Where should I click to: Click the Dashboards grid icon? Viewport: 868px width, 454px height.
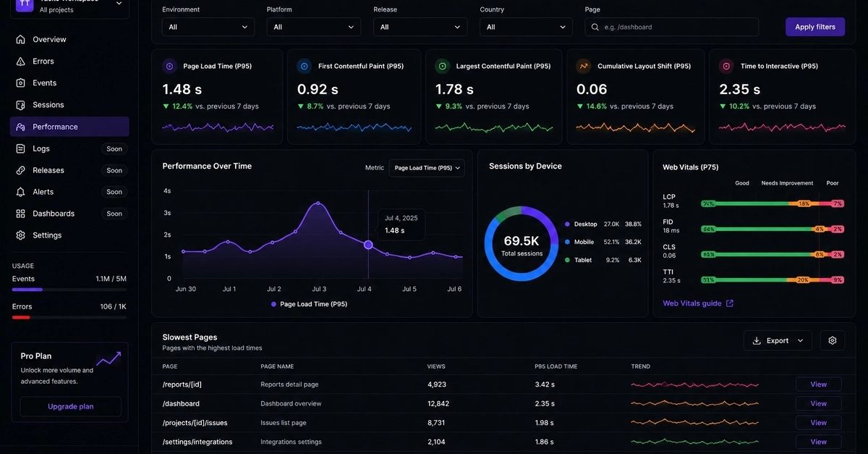[x=20, y=214]
